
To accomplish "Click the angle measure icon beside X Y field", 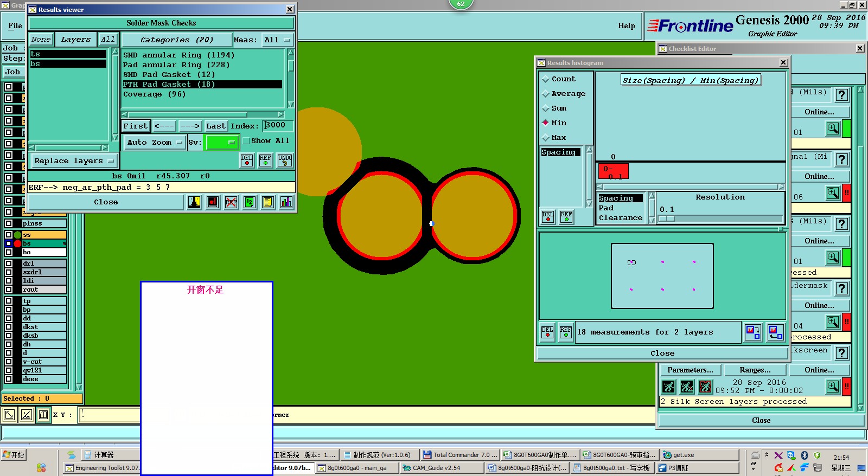I will (27, 415).
